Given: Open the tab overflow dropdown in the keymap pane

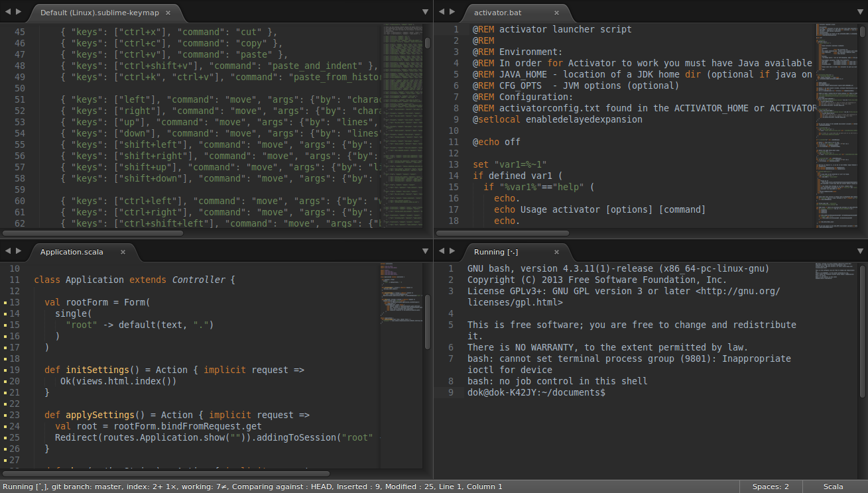Looking at the screenshot, I should [x=425, y=11].
